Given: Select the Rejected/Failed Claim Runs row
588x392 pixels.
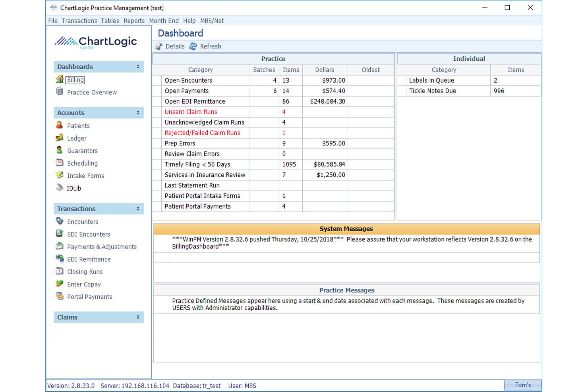Looking at the screenshot, I should point(273,133).
